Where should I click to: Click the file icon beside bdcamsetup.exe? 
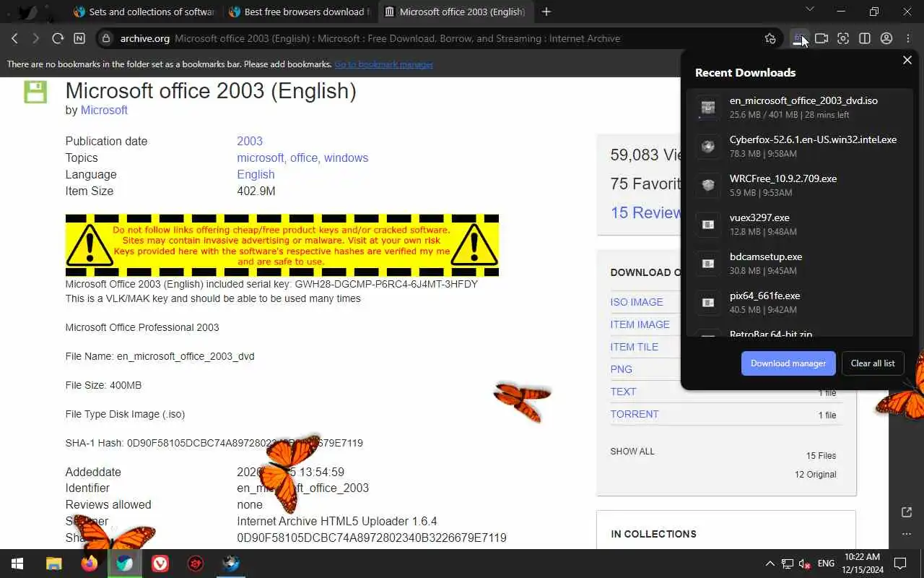708,264
